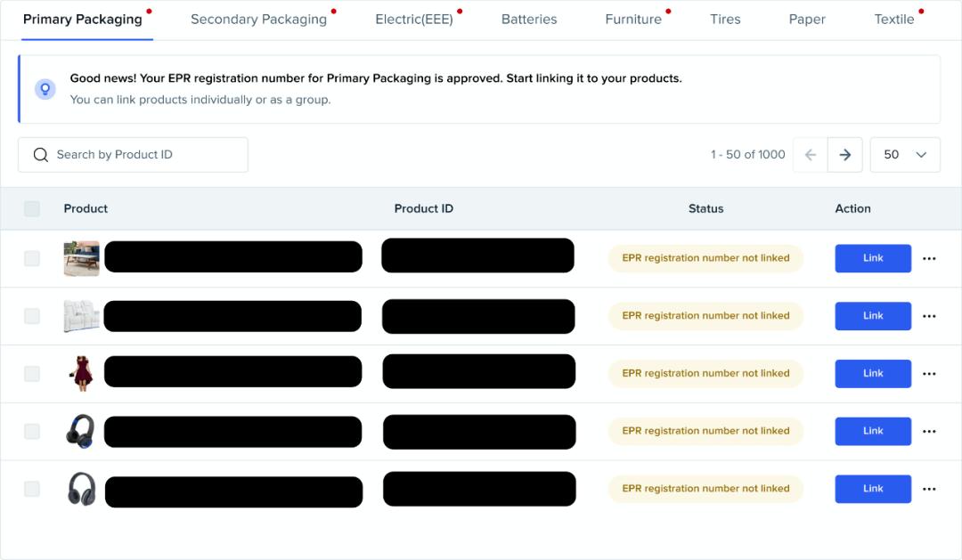The image size is (962, 560).
Task: Check the first product row checkbox
Action: tap(32, 258)
